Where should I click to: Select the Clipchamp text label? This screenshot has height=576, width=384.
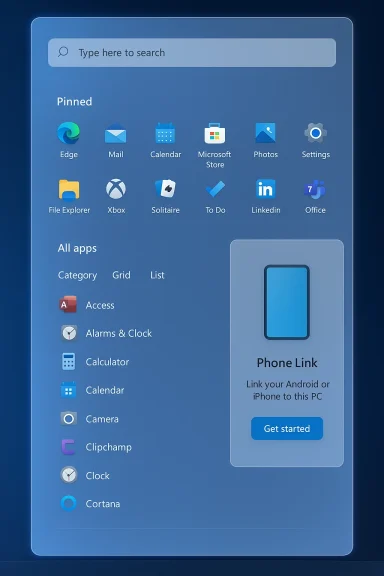pyautogui.click(x=109, y=447)
